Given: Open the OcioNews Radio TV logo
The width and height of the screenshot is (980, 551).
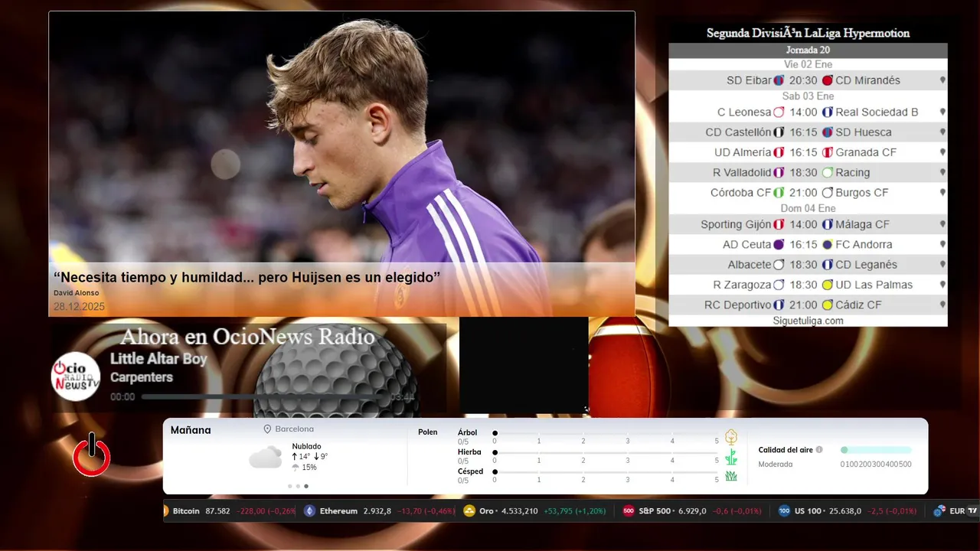Looking at the screenshot, I should click(x=76, y=377).
